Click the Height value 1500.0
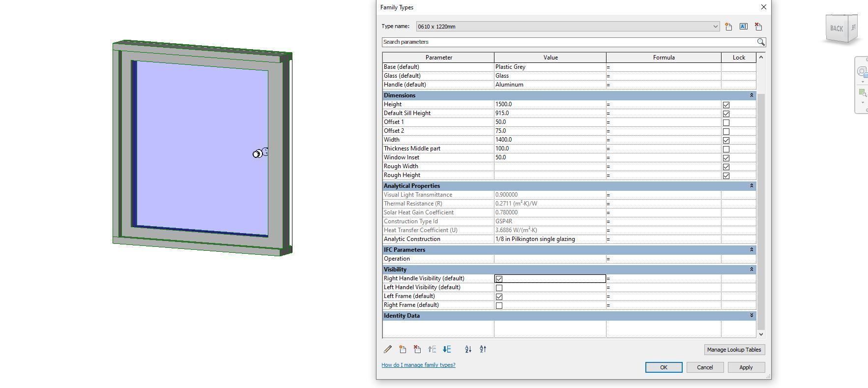This screenshot has width=868, height=388. click(550, 104)
